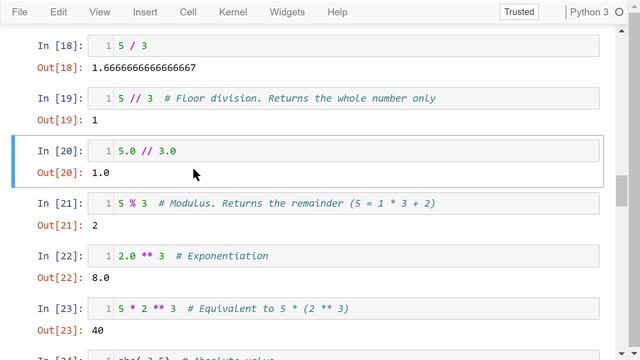The height and width of the screenshot is (360, 640).
Task: Click the In [22] prompt
Action: [60, 256]
